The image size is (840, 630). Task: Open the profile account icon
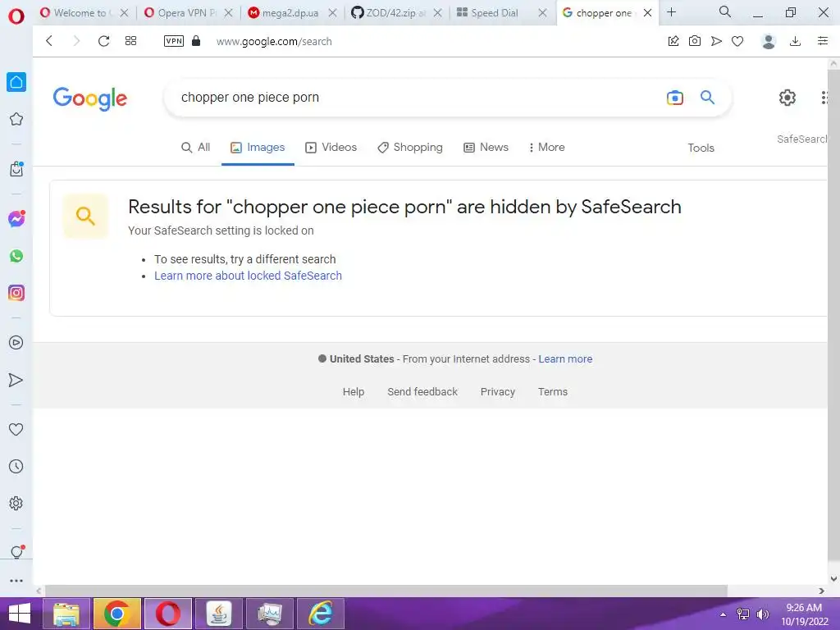pos(769,41)
